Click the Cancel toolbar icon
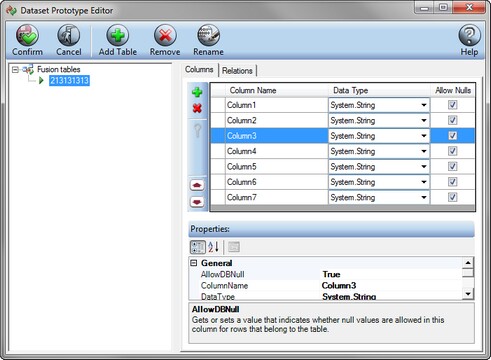 [69, 35]
